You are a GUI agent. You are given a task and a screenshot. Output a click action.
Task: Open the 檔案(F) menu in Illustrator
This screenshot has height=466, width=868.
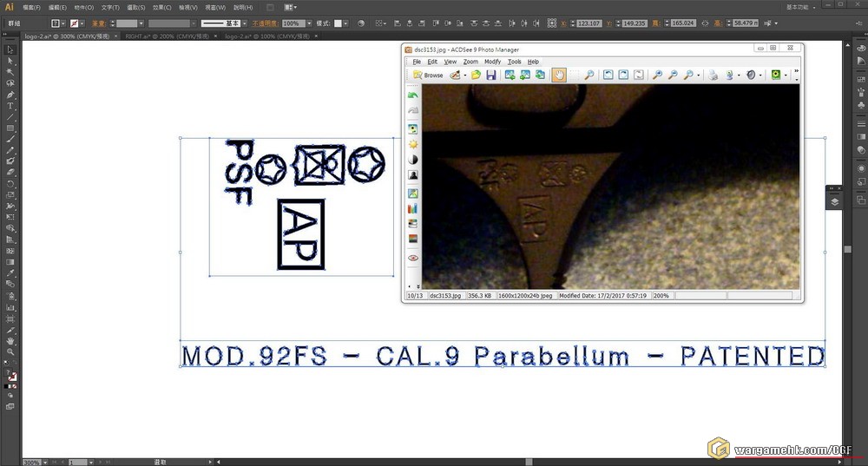(33, 7)
